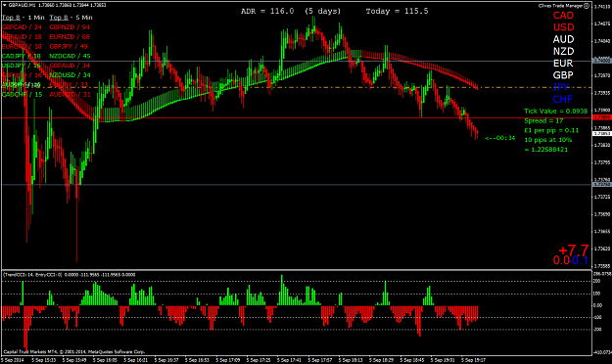Click the chart shift triangle at the chart's top-left corner
612x364 pixels.
click(x=4, y=6)
